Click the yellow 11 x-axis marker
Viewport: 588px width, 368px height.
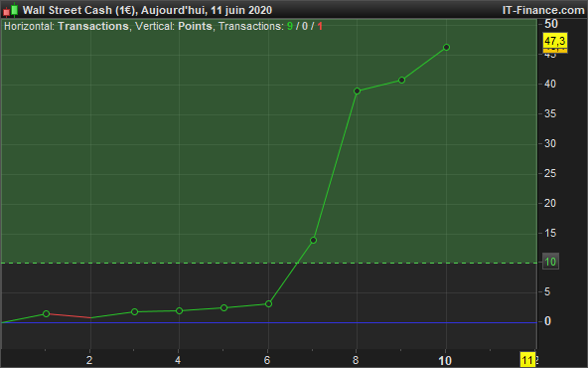pos(527,360)
